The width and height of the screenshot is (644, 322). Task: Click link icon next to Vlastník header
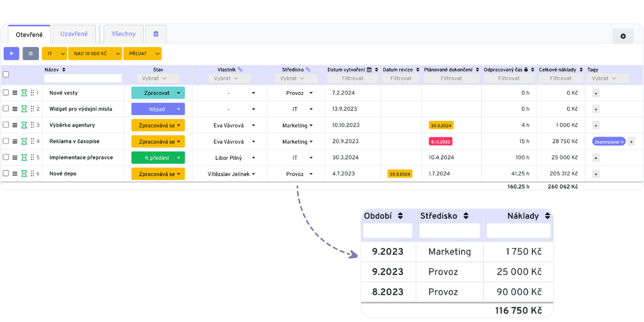240,69
